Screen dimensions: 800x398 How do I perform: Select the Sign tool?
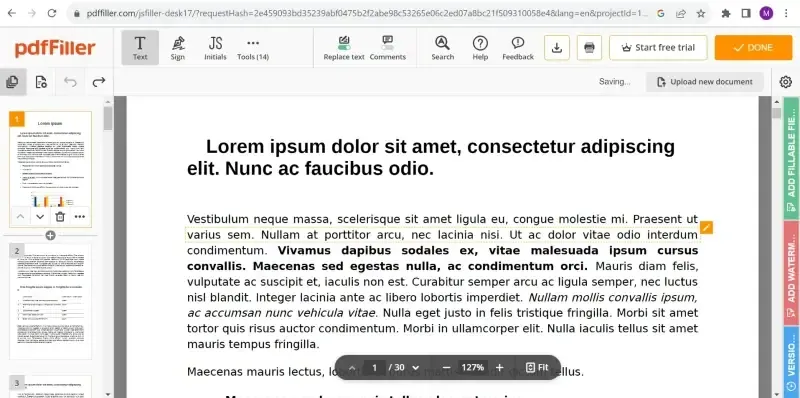178,47
